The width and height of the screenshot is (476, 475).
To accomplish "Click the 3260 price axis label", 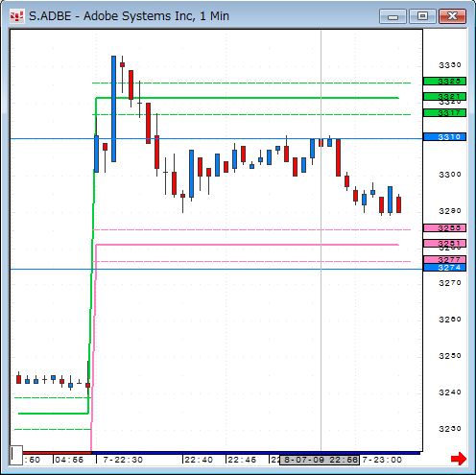I will (450, 320).
